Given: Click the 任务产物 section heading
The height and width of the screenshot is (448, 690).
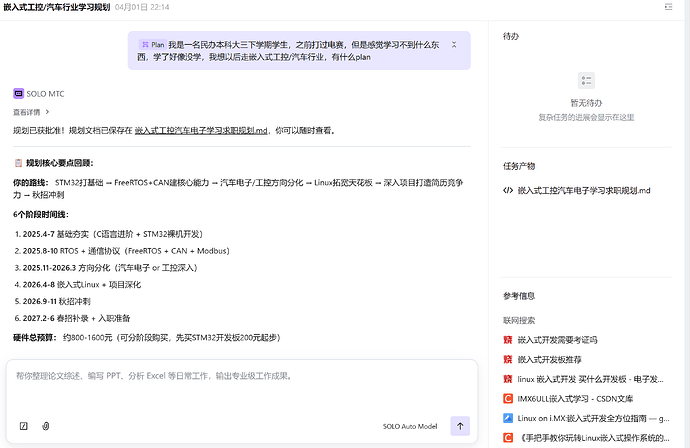Looking at the screenshot, I should tap(519, 166).
